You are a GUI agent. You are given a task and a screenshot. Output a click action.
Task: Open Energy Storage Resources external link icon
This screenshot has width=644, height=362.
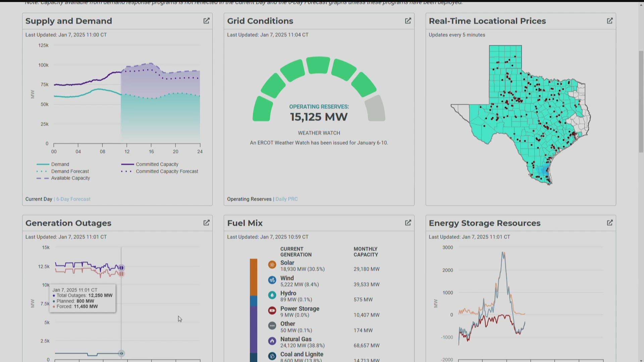[609, 223]
